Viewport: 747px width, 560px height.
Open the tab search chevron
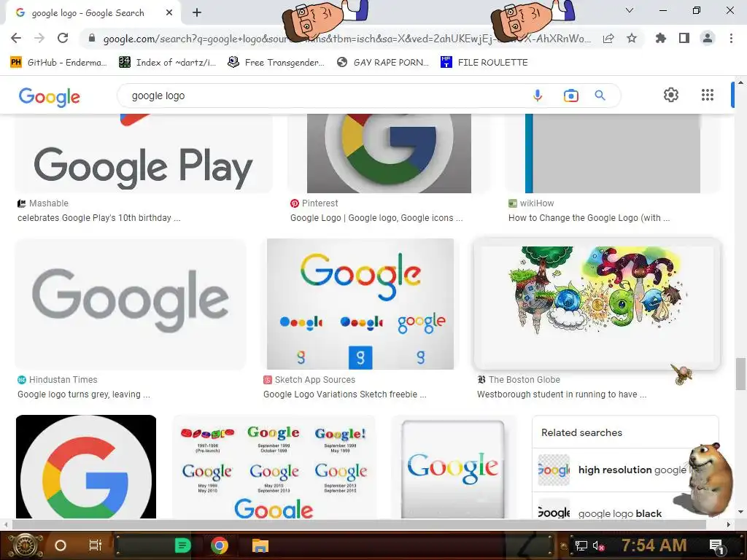coord(630,10)
